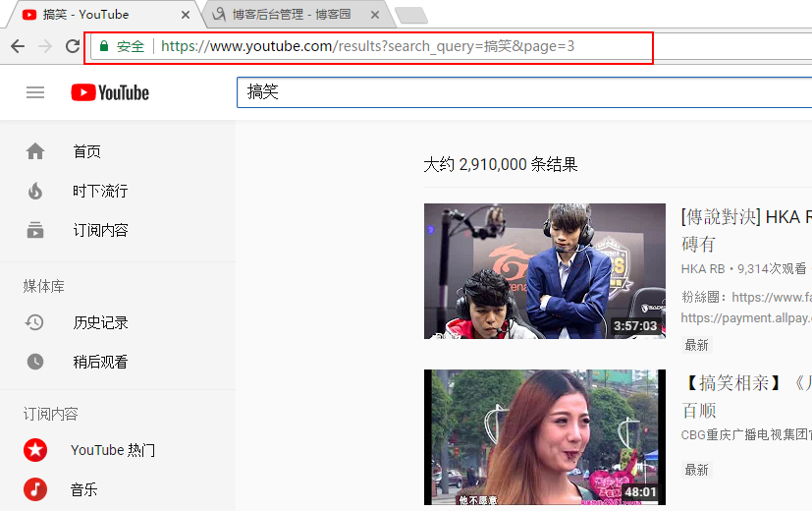
Task: Click the address bar URL
Action: tap(367, 46)
